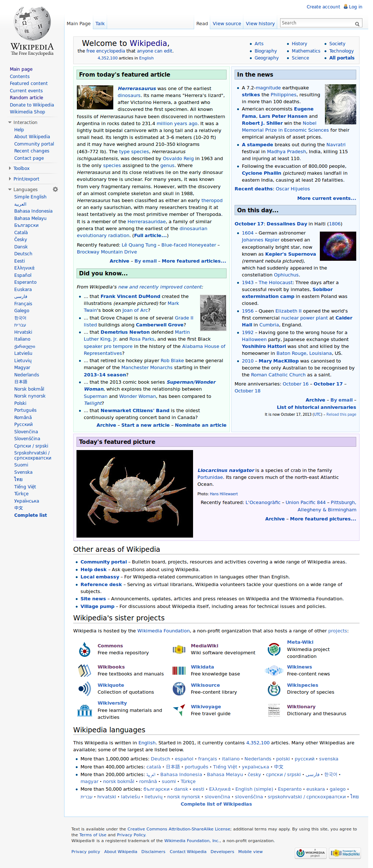This screenshot has height=868, width=373.
Task: Click the Wiktionary logo icon
Action: pyautogui.click(x=274, y=710)
